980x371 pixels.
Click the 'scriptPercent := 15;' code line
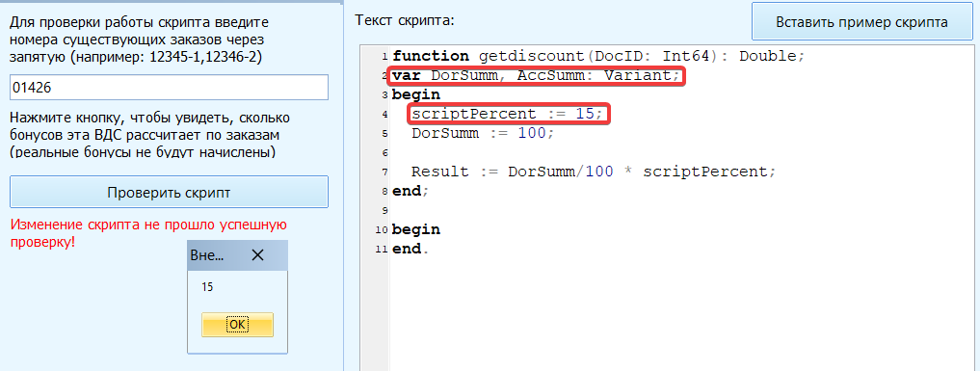pos(508,115)
